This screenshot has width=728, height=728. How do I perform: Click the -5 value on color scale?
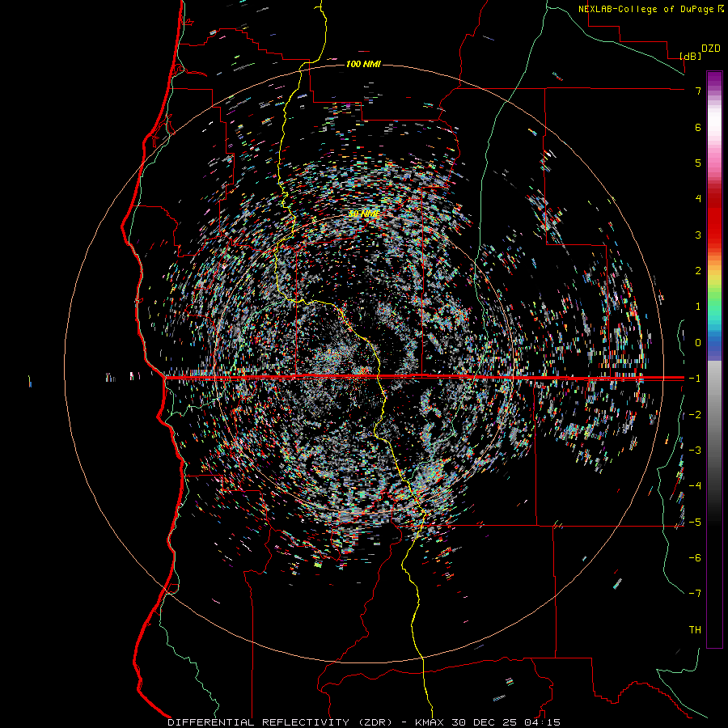click(695, 523)
